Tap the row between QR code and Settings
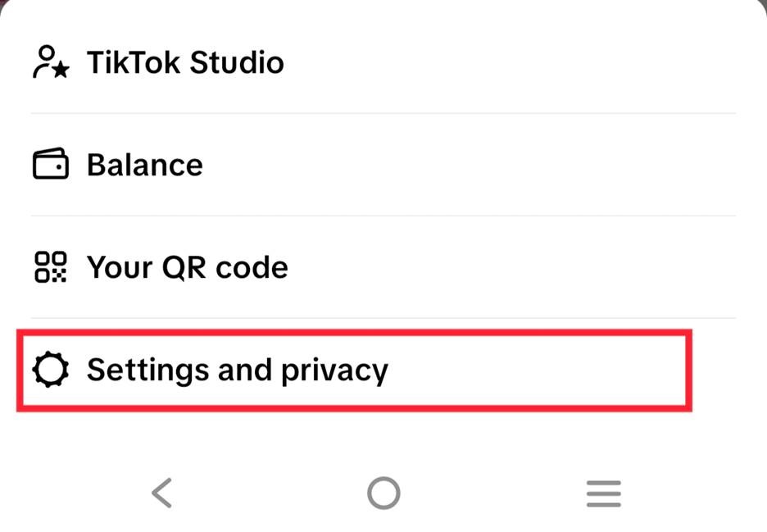The width and height of the screenshot is (767, 532). pyautogui.click(x=383, y=316)
